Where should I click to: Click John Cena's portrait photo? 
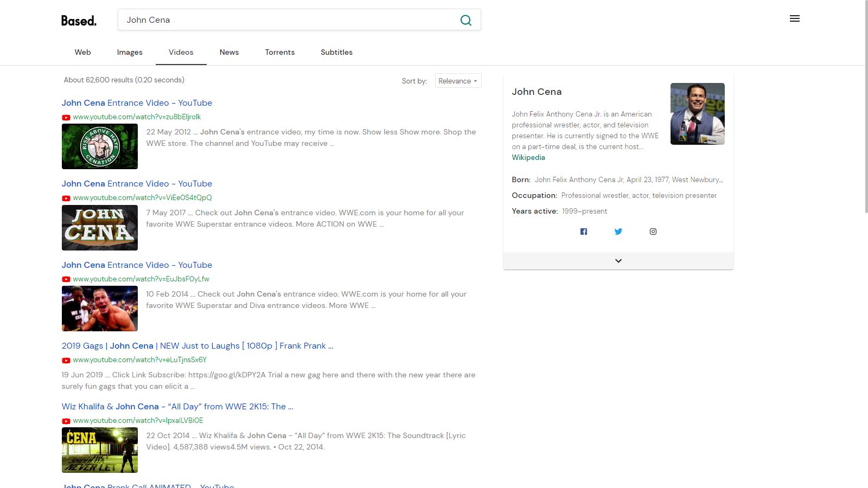(x=698, y=114)
